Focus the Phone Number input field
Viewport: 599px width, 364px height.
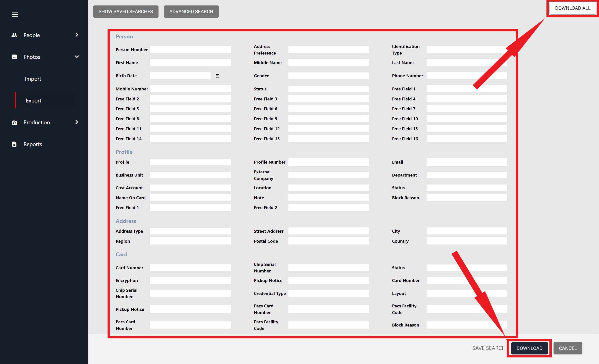pyautogui.click(x=466, y=75)
